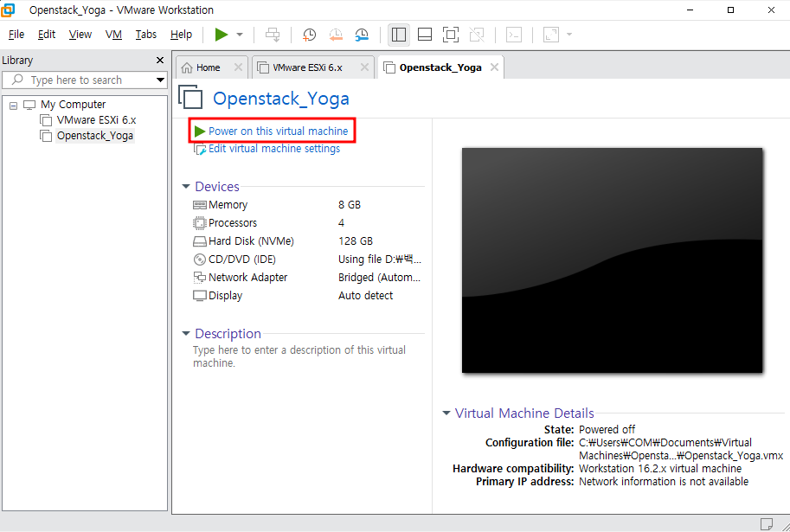The height and width of the screenshot is (532, 790).
Task: Click the message log icon in status bar
Action: click(767, 523)
